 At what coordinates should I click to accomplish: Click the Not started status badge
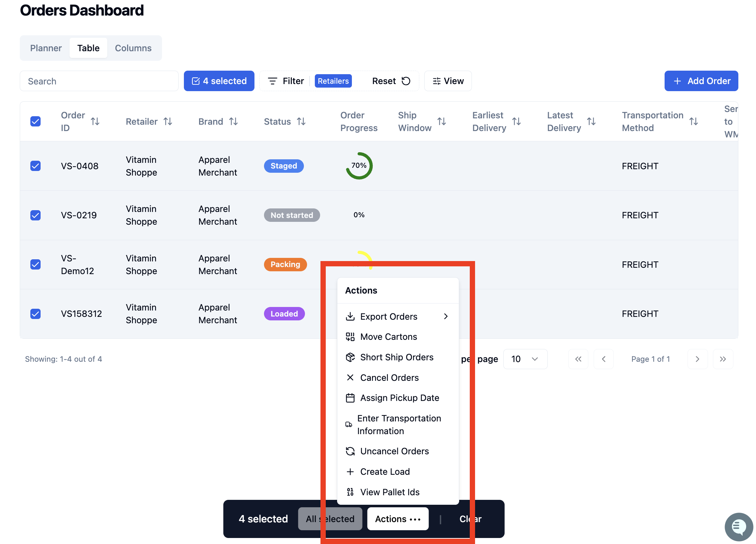click(292, 215)
